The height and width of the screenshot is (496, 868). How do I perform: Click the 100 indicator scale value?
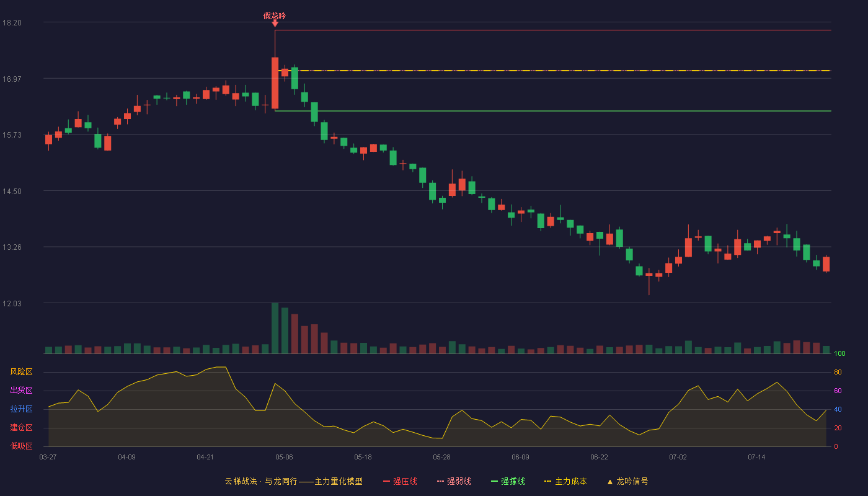pyautogui.click(x=839, y=353)
